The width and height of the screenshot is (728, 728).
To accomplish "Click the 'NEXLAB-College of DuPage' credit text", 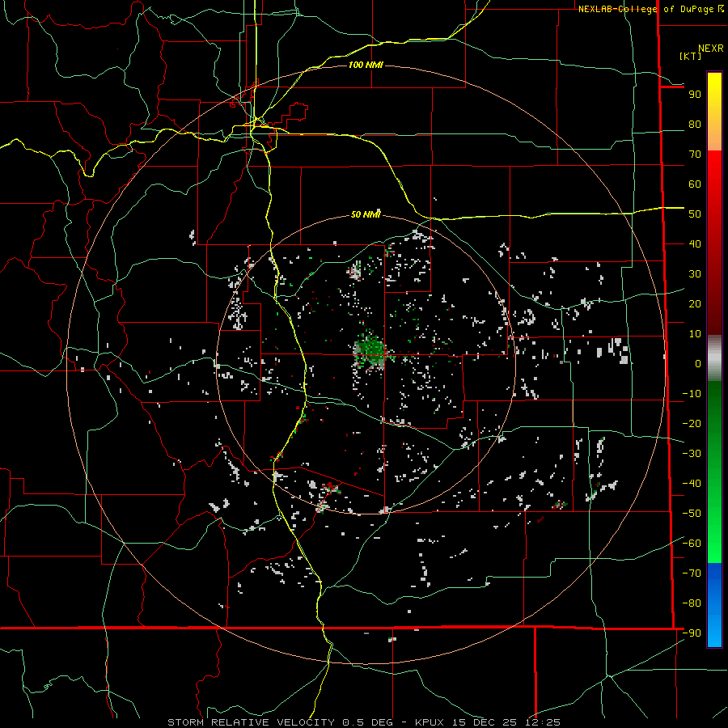I will click(x=647, y=9).
